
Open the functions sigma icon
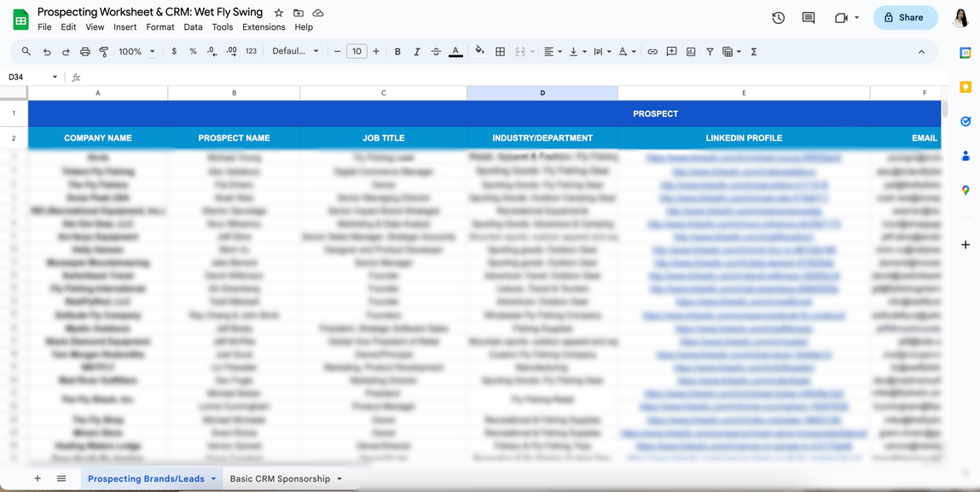(x=754, y=52)
